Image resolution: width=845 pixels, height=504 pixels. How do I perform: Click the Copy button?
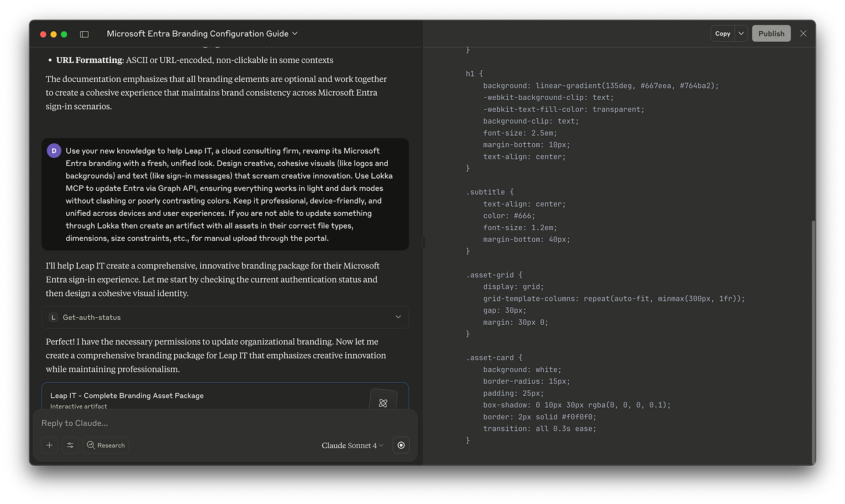(x=723, y=34)
